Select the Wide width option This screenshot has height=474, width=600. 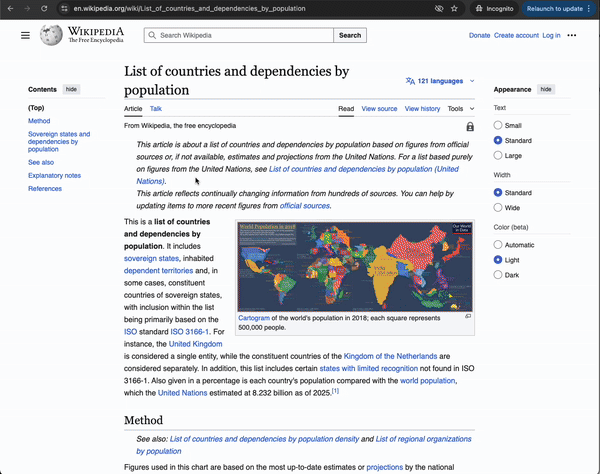pyautogui.click(x=499, y=208)
